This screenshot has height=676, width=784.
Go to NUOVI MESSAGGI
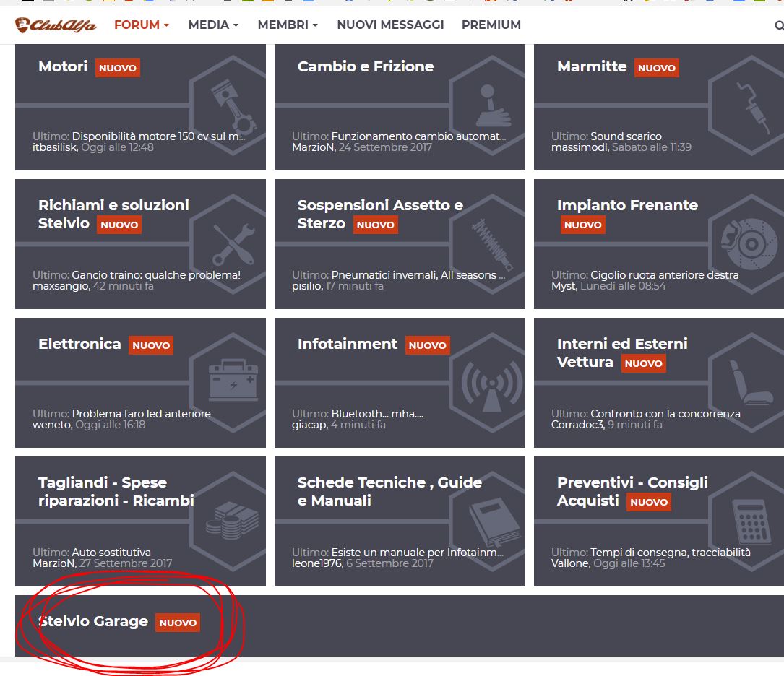pyautogui.click(x=390, y=25)
